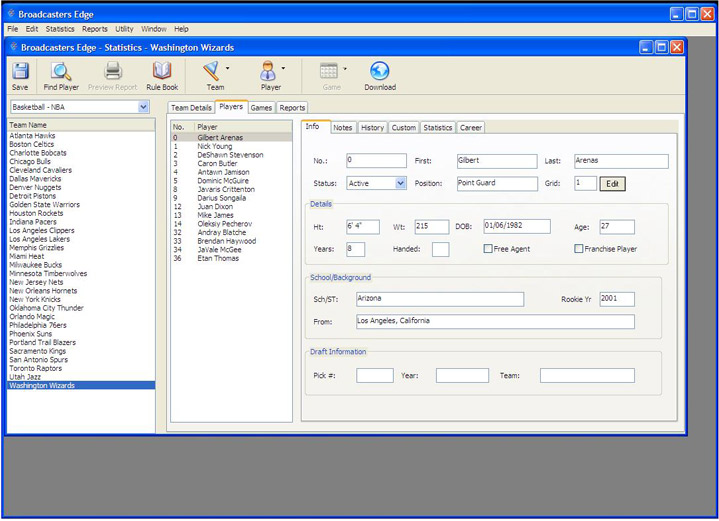Switch to the player Statistics tab

pyautogui.click(x=437, y=127)
